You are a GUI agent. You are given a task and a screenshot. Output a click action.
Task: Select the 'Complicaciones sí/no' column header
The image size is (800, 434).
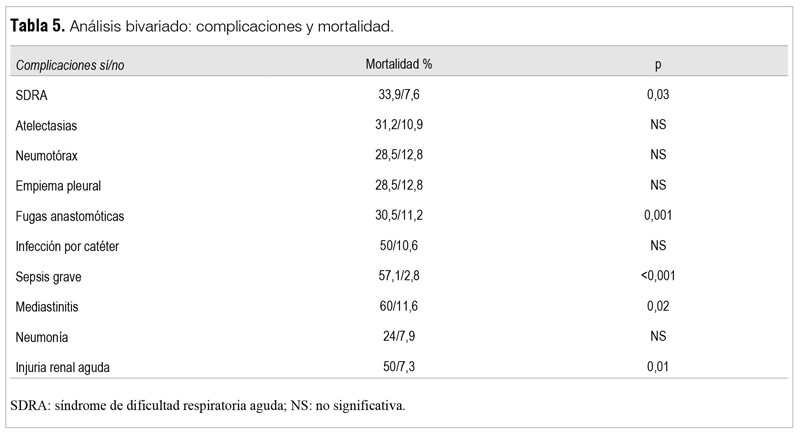(70, 65)
